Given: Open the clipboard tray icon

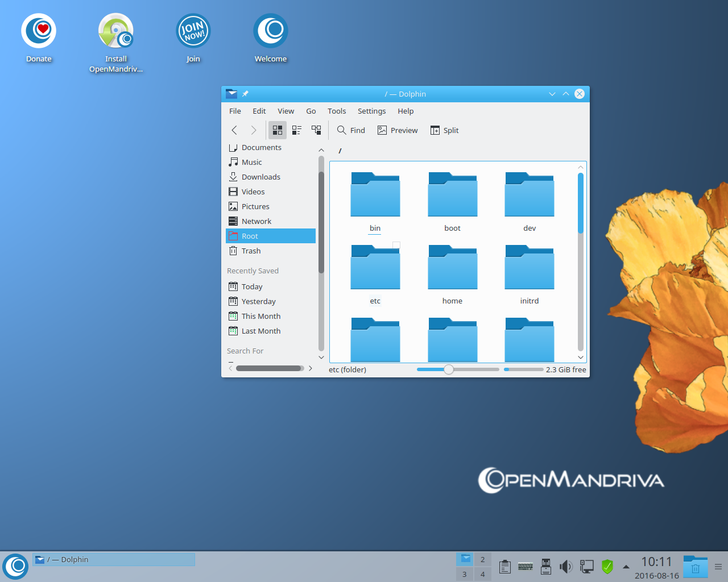Looking at the screenshot, I should pyautogui.click(x=504, y=567).
